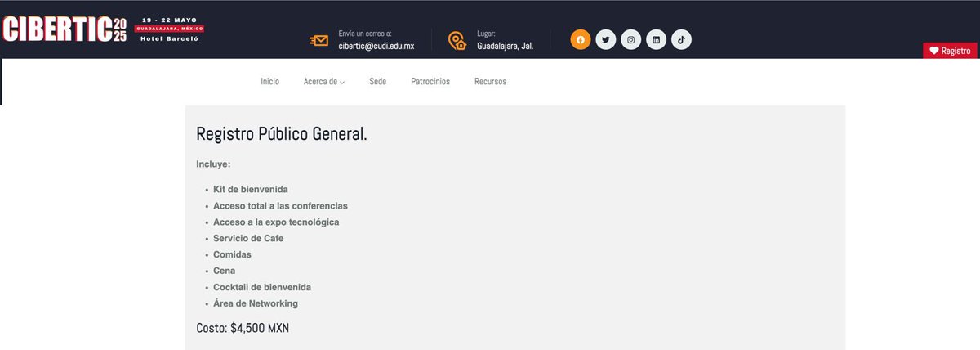Viewport: 980px width, 350px height.
Task: Open the TikTok social icon
Action: (681, 40)
